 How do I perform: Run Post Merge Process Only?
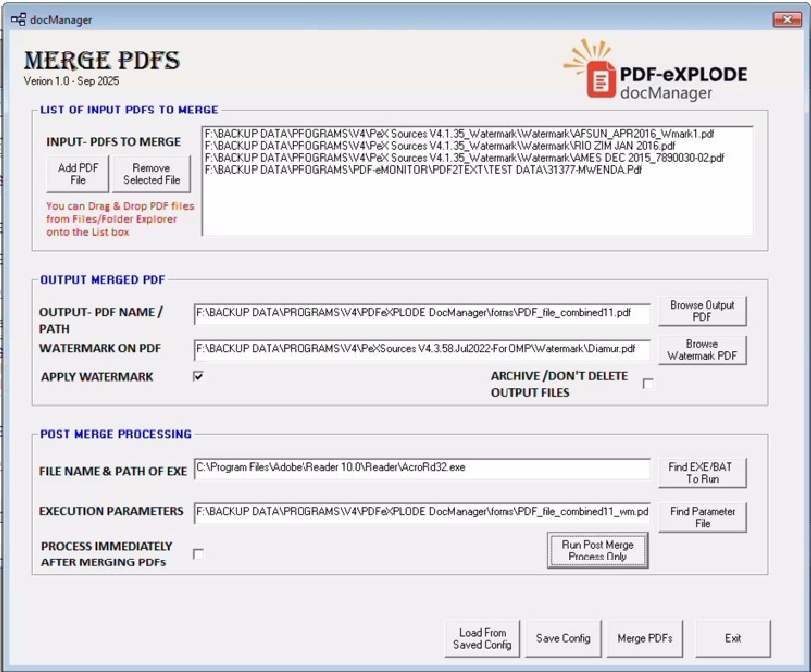(597, 551)
